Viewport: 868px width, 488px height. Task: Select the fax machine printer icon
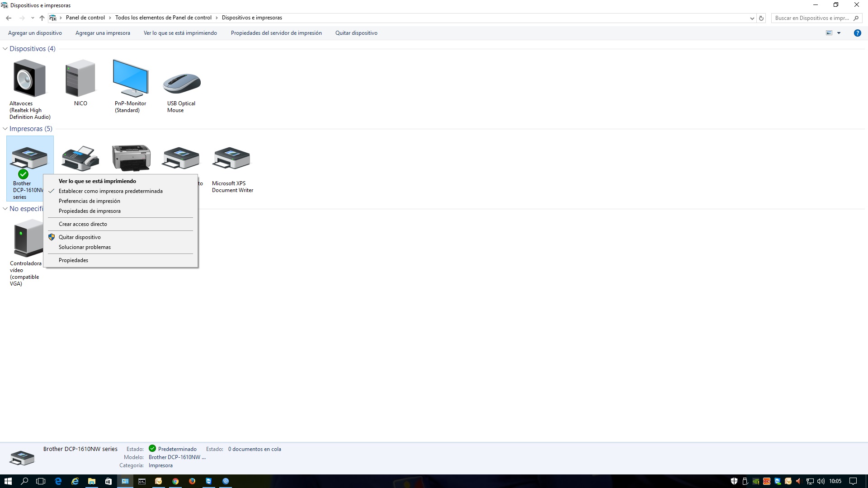coord(80,158)
